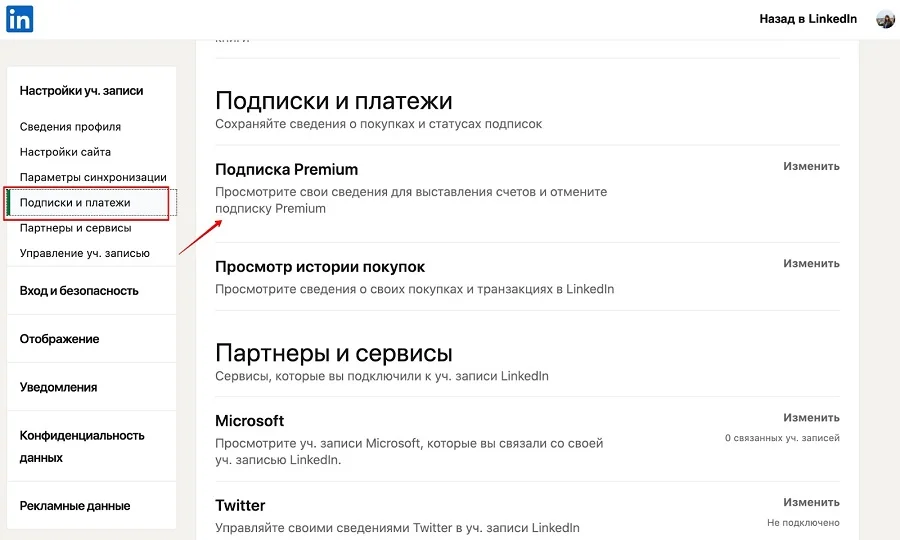Expand the Конфиденциальность данных section
900x540 pixels.
point(82,446)
